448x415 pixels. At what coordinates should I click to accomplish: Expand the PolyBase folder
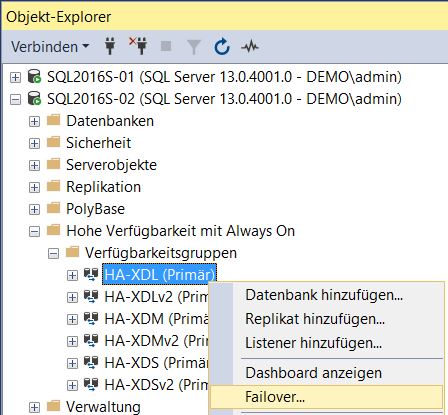[x=34, y=209]
